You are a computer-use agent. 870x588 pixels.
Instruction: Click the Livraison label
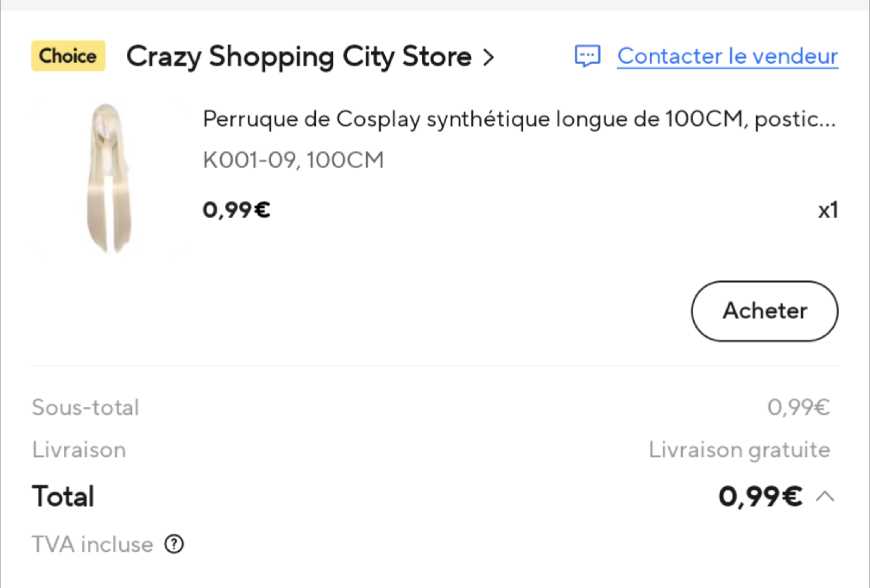click(79, 450)
